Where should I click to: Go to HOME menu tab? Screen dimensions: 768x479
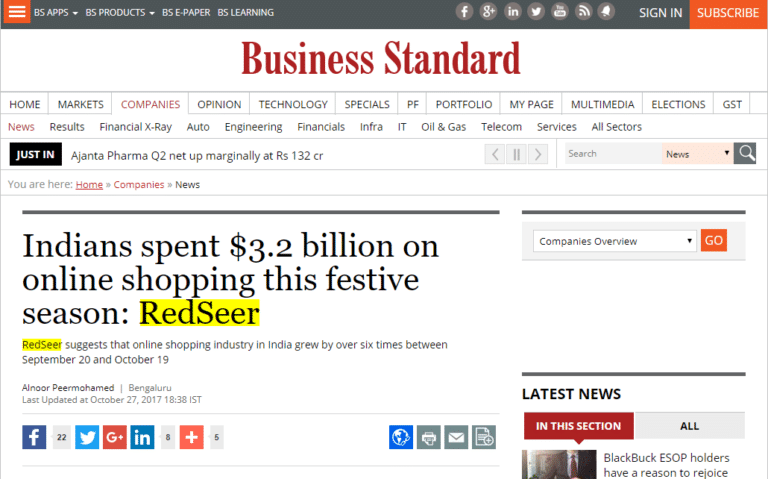coord(24,104)
